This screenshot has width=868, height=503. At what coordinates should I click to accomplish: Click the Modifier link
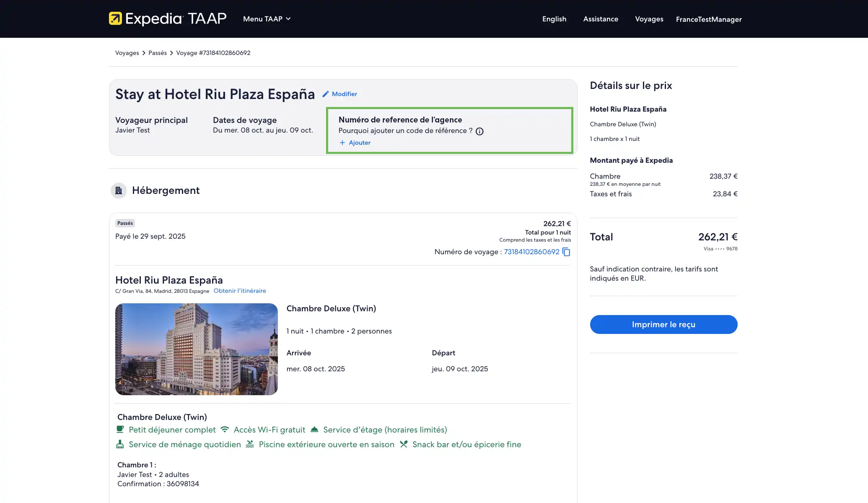[x=345, y=94]
